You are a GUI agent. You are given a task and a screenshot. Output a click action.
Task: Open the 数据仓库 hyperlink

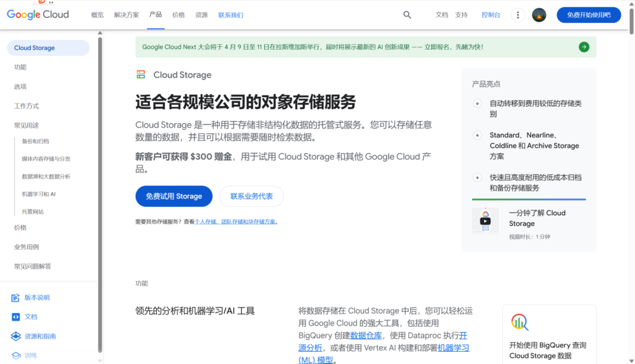point(366,335)
